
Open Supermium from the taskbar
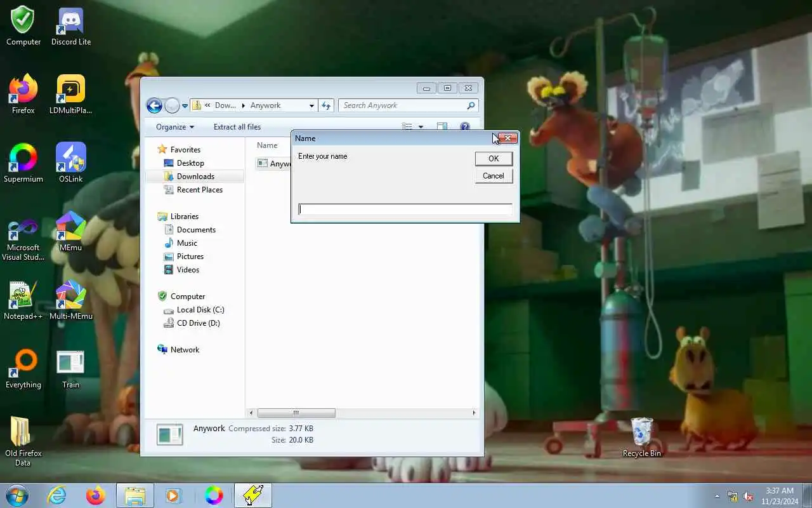click(x=214, y=495)
